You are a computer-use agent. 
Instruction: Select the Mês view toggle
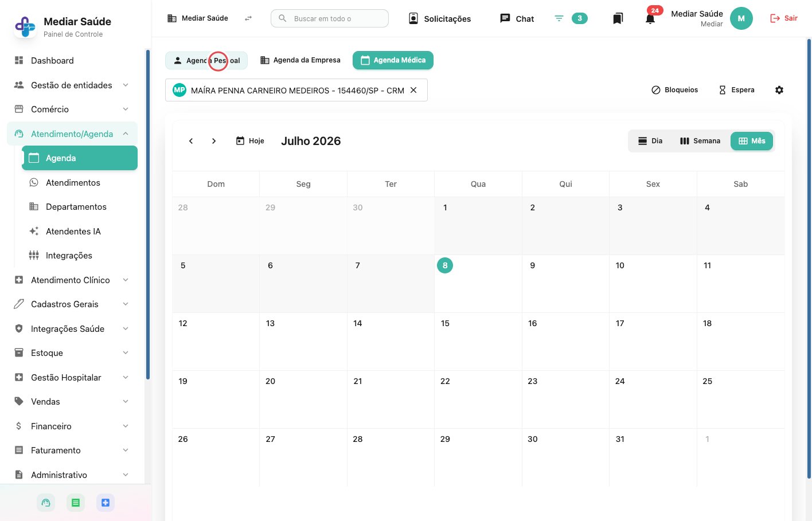(x=752, y=141)
